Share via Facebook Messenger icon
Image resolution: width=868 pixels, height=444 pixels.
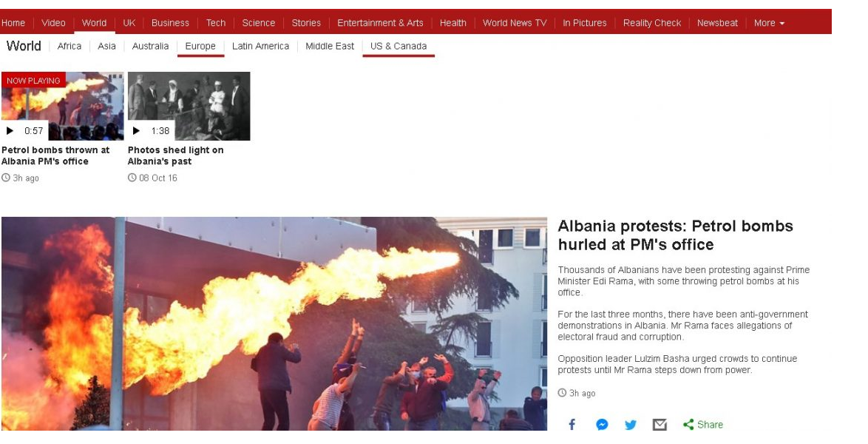coord(602,425)
